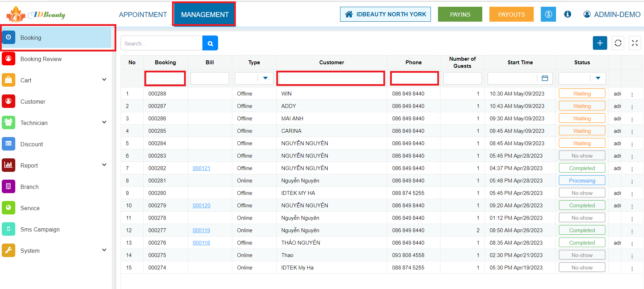This screenshot has height=289, width=644.
Task: Click the PAYOUTS button
Action: tap(511, 14)
